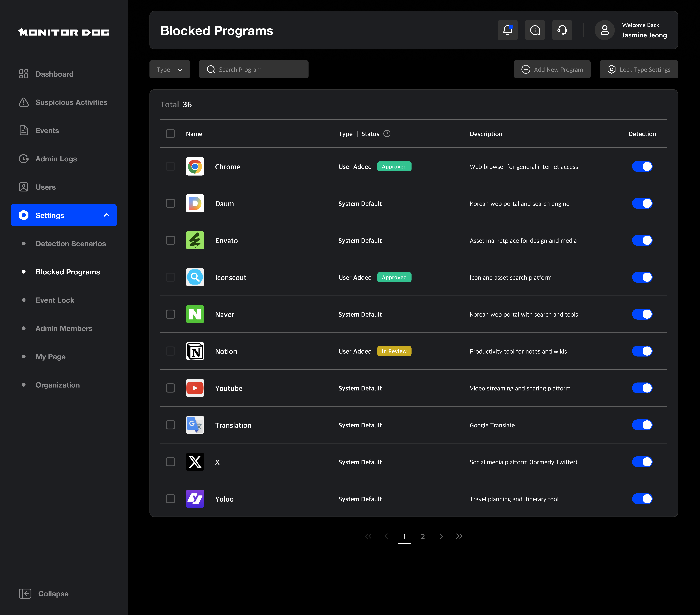Image resolution: width=700 pixels, height=615 pixels.
Task: Click the Notion app icon
Action: tap(195, 351)
